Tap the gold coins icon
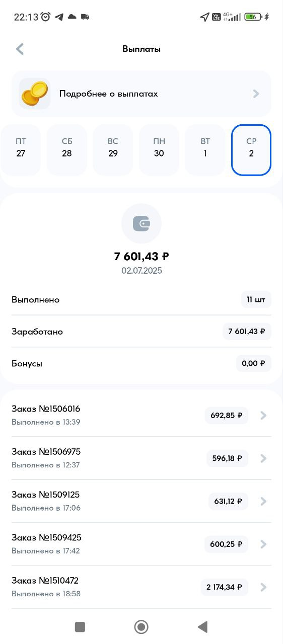The height and width of the screenshot is (644, 283). (35, 94)
